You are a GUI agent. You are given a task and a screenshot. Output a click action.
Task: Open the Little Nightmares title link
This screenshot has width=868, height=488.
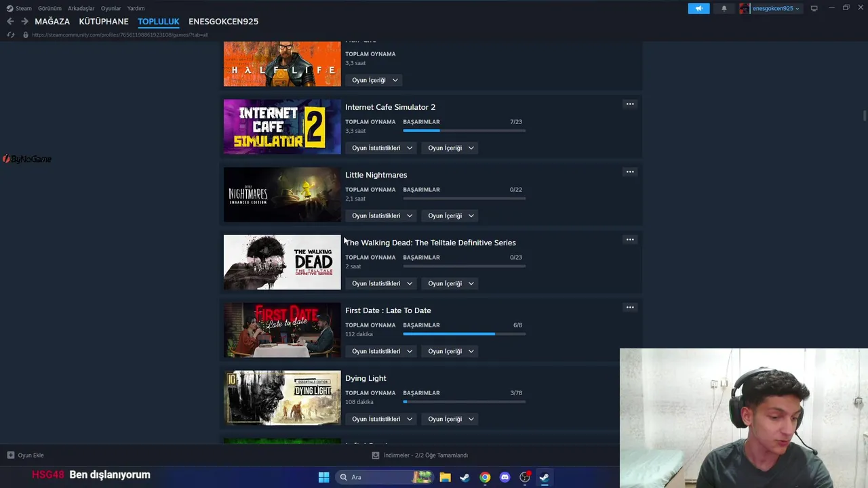tap(376, 175)
